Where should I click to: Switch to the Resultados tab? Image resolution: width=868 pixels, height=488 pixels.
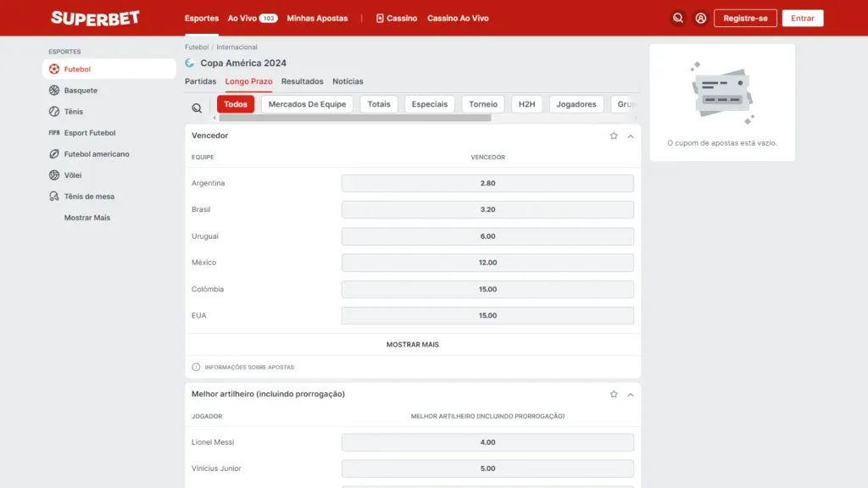click(302, 81)
